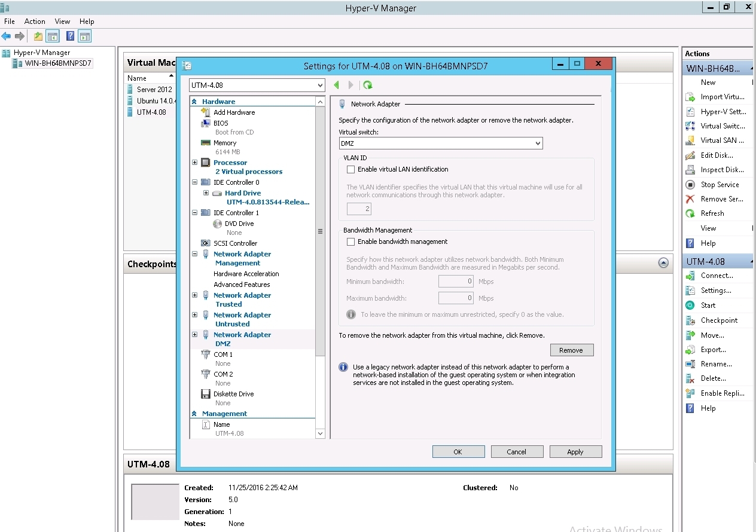Click Remove Server action
Screen dimensions: 756x532
coord(722,199)
